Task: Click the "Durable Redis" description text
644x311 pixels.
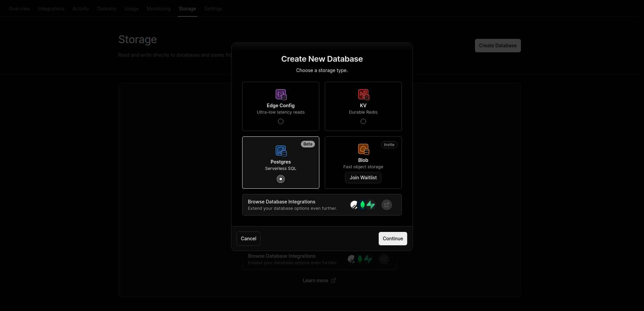Action: point(363,112)
